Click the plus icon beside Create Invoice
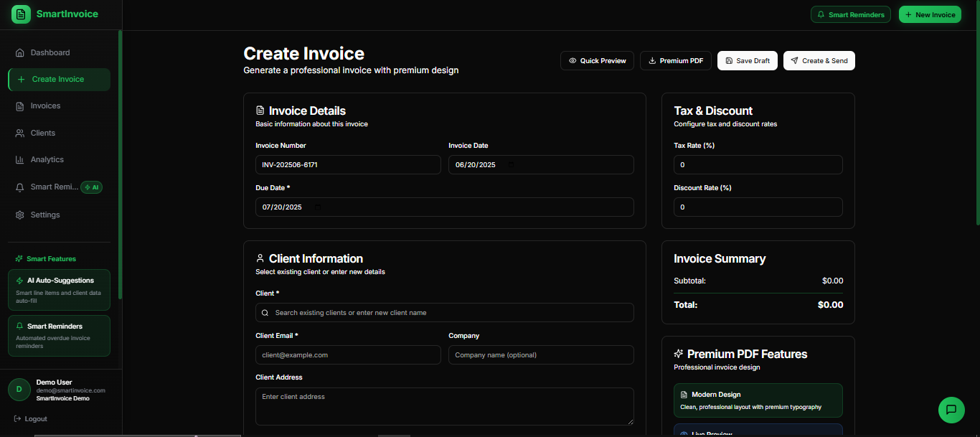 (21, 80)
